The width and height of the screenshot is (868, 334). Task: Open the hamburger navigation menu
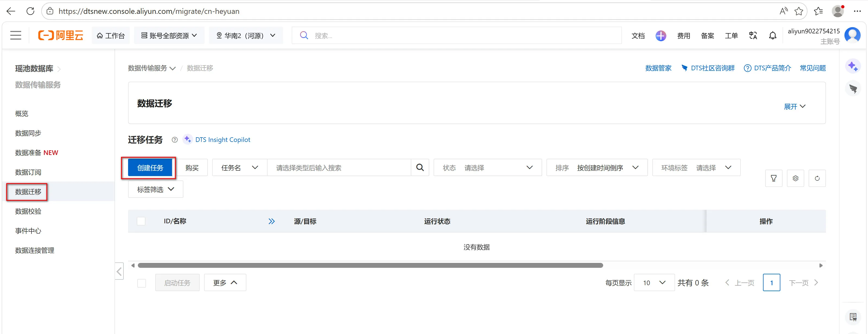[x=16, y=35]
